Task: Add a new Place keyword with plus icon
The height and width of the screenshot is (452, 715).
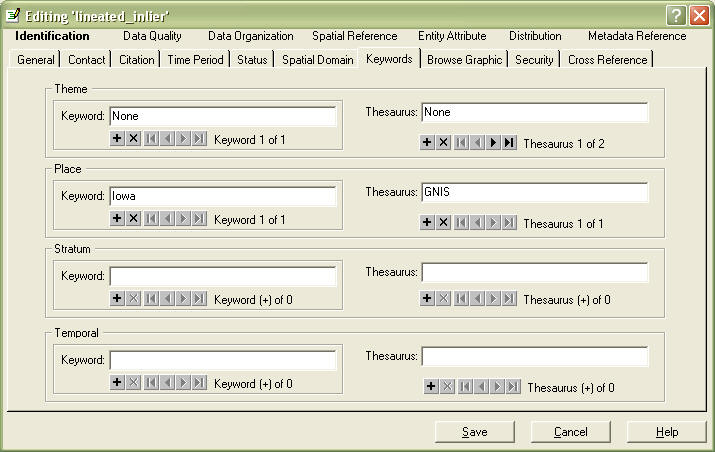Action: [117, 219]
